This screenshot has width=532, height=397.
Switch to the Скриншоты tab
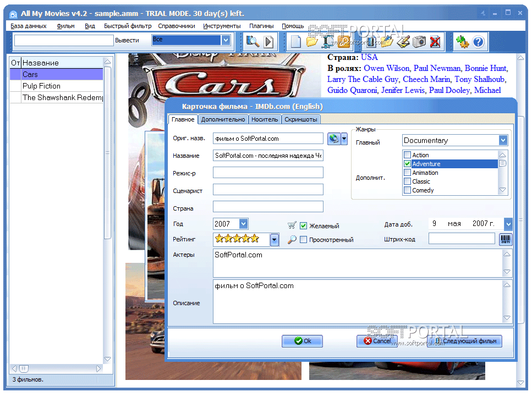(x=301, y=119)
